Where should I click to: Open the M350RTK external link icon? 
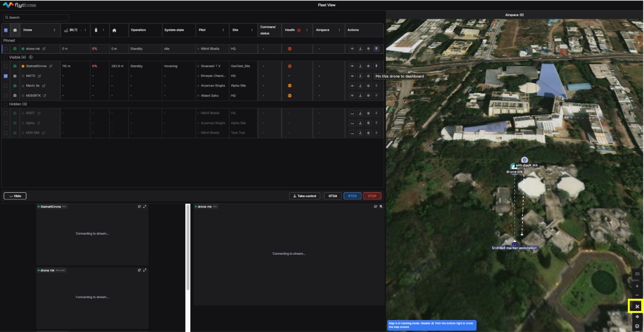coord(45,96)
